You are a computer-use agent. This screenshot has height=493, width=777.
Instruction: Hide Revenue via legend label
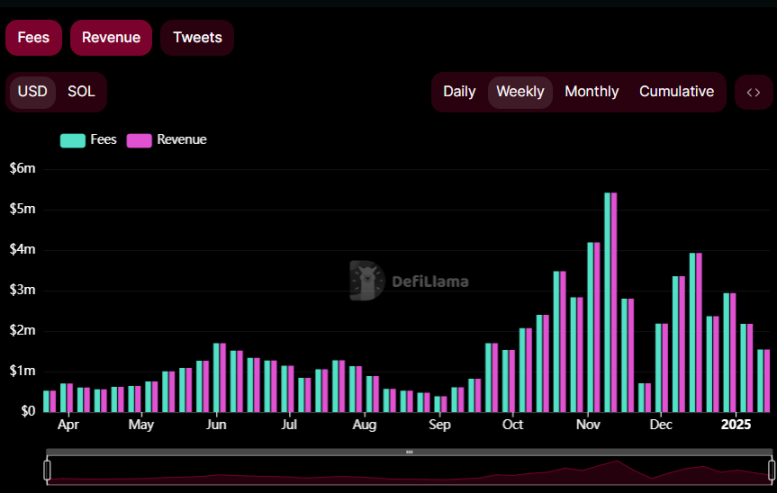[182, 140]
